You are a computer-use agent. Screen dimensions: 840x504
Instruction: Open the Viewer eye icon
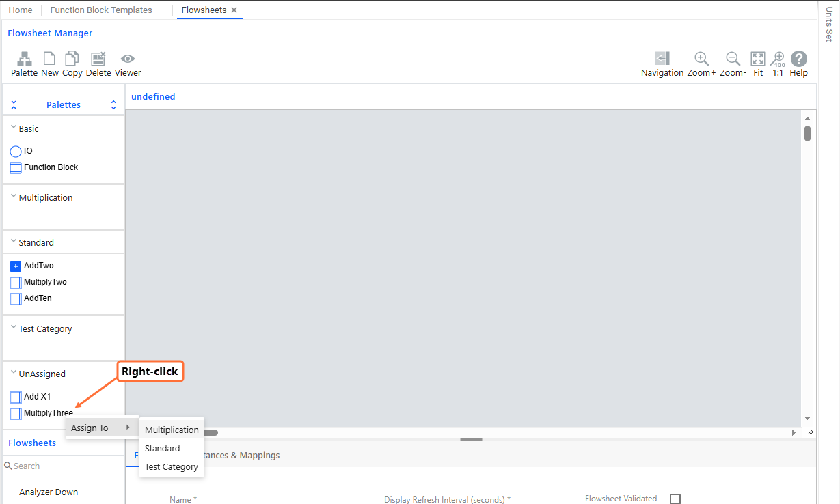(x=128, y=59)
